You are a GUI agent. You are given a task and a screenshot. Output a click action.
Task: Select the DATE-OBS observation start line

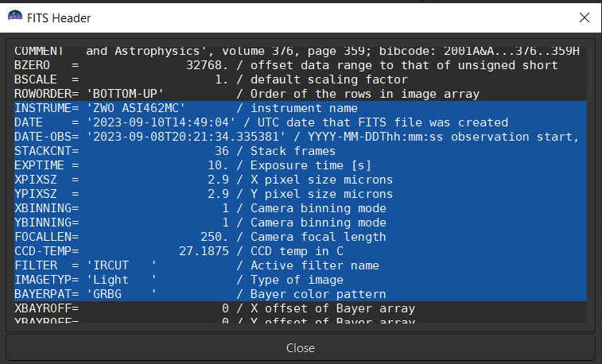(301, 137)
